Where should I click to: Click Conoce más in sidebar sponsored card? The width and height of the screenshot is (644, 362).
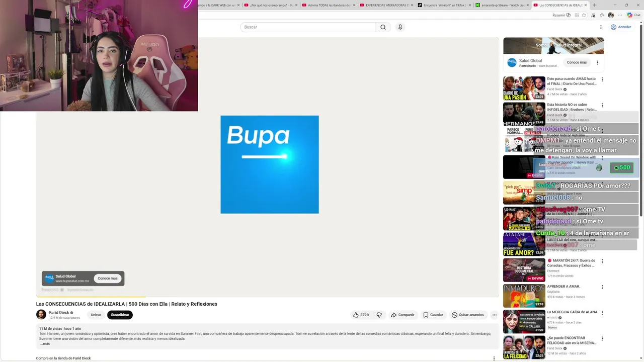coord(577,63)
